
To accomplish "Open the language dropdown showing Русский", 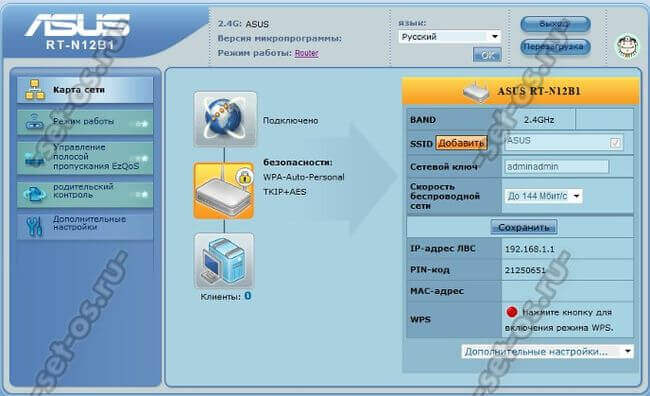I will [x=449, y=37].
